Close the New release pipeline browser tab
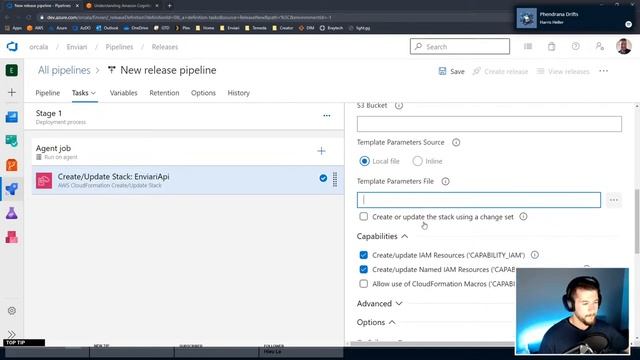Image resolution: width=640 pixels, height=360 pixels. click(77, 6)
